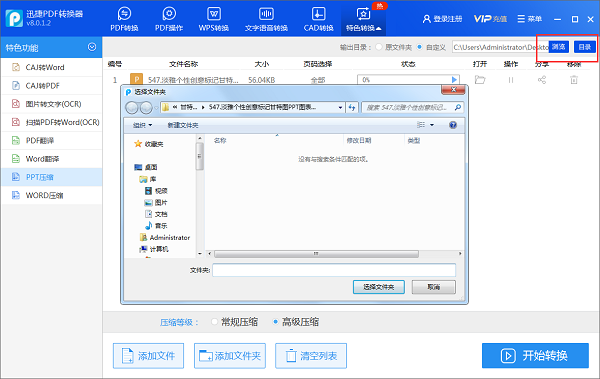The image size is (600, 379).
Task: Click the 选择文件夹 button
Action: (378, 287)
